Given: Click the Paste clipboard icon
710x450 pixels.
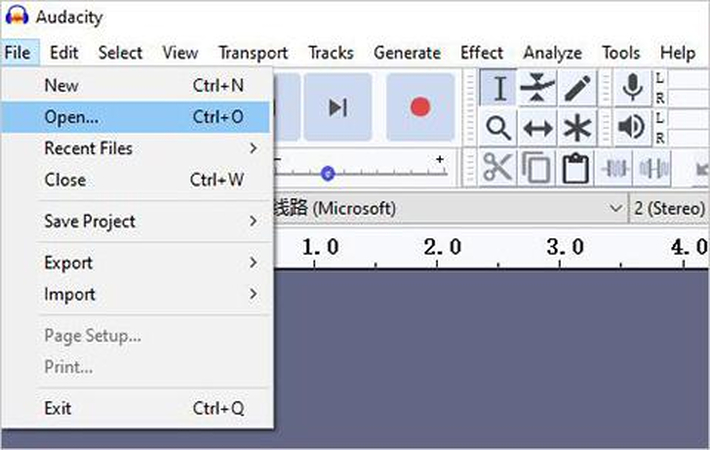Looking at the screenshot, I should tap(575, 167).
